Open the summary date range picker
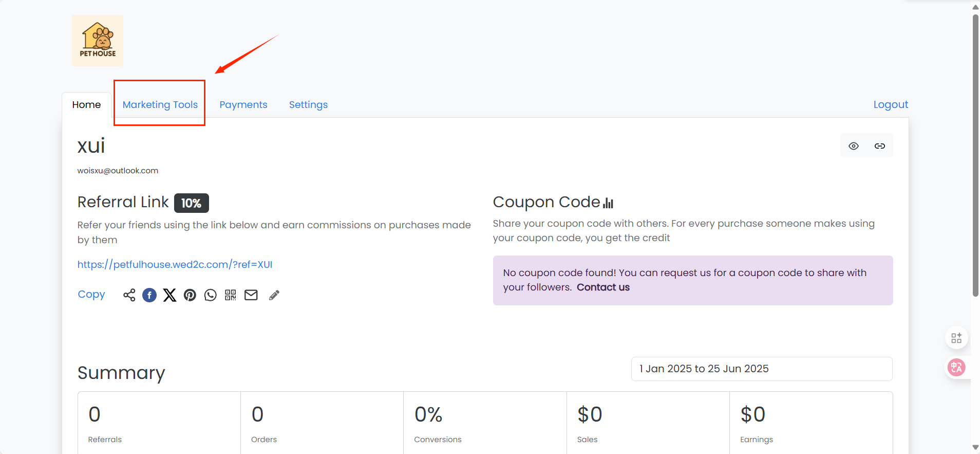This screenshot has height=454, width=980. click(x=762, y=369)
